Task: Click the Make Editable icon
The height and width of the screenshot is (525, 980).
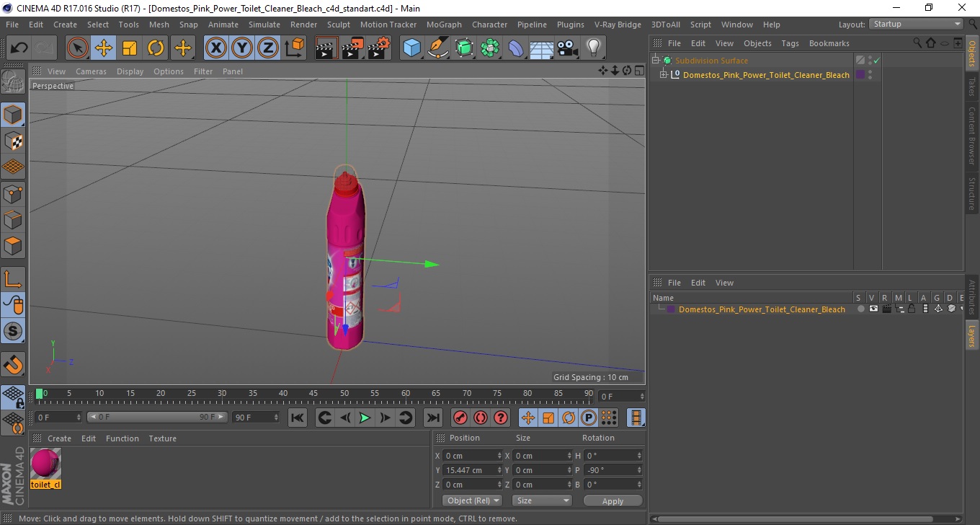Action: click(x=13, y=81)
